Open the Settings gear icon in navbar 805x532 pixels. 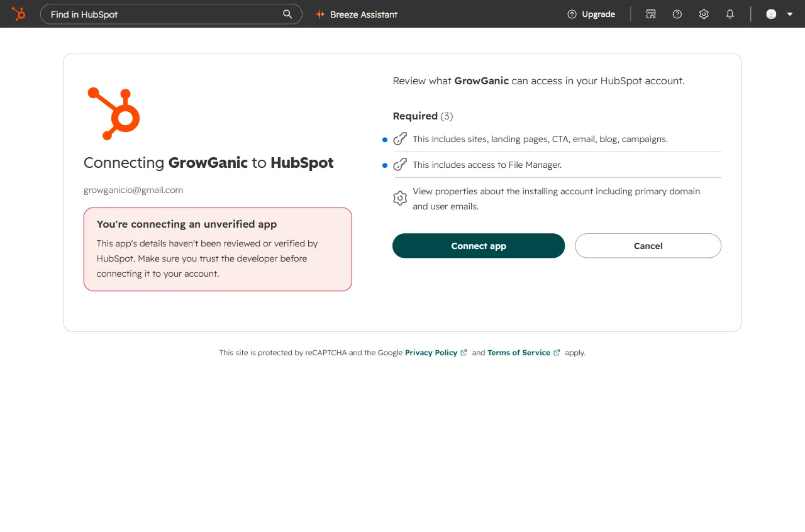pos(704,14)
